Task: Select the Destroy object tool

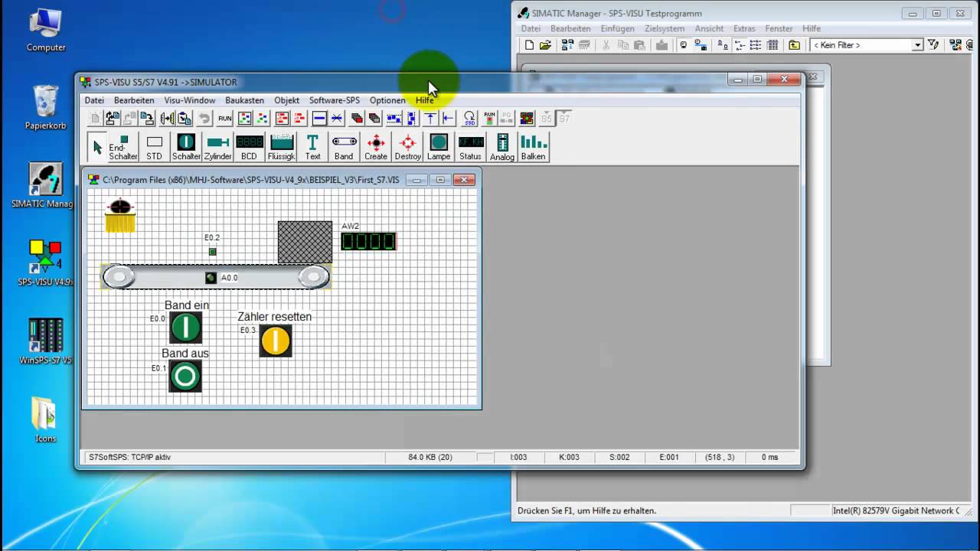Action: [x=408, y=147]
